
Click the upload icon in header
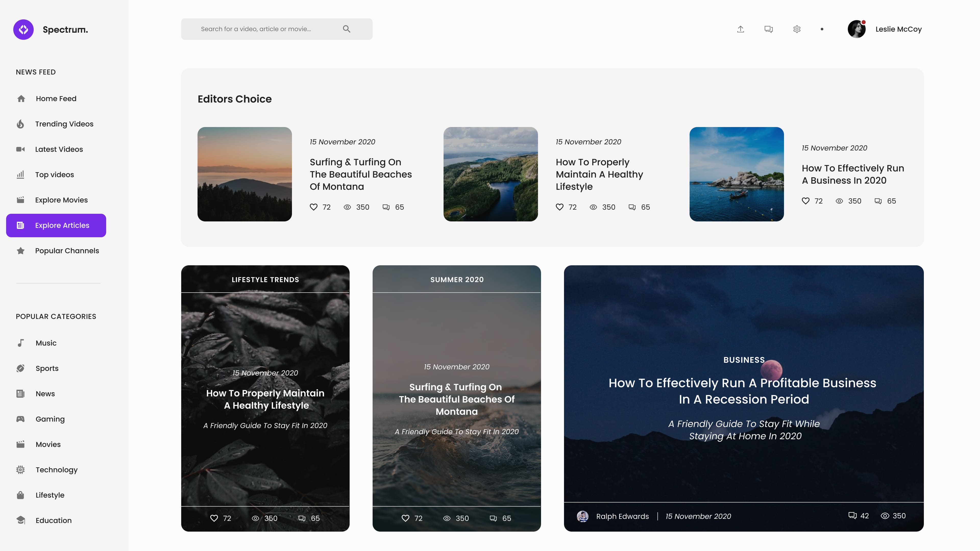tap(740, 29)
